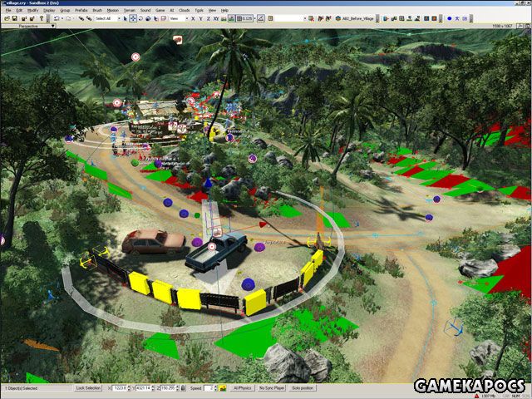Open the grid snap size dropdown arrow
Image resolution: width=532 pixels, height=399 pixels.
[255, 18]
